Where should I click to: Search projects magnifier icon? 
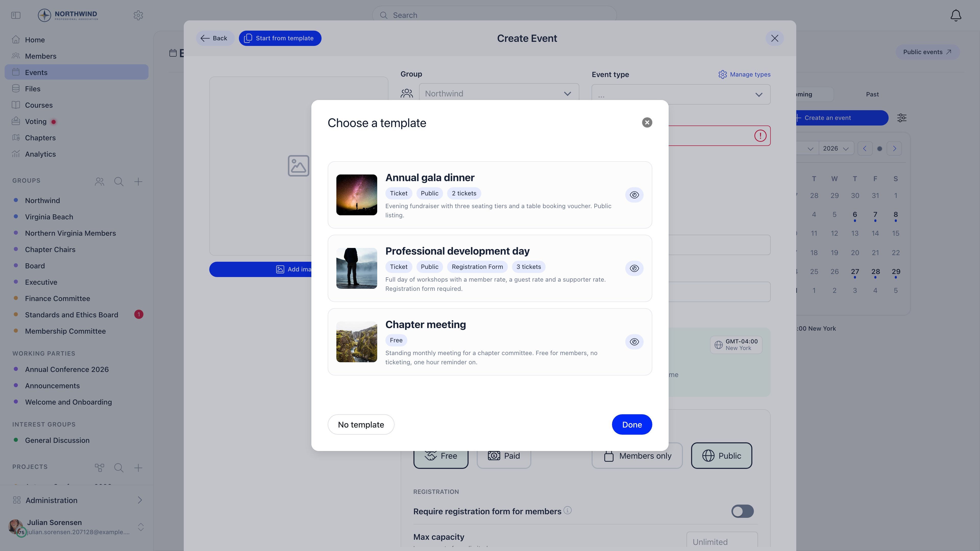[119, 467]
